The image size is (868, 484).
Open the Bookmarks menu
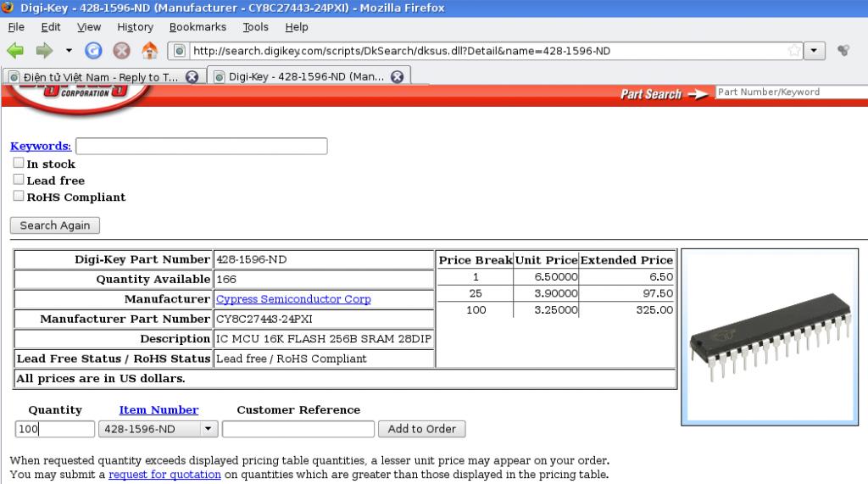pos(198,26)
